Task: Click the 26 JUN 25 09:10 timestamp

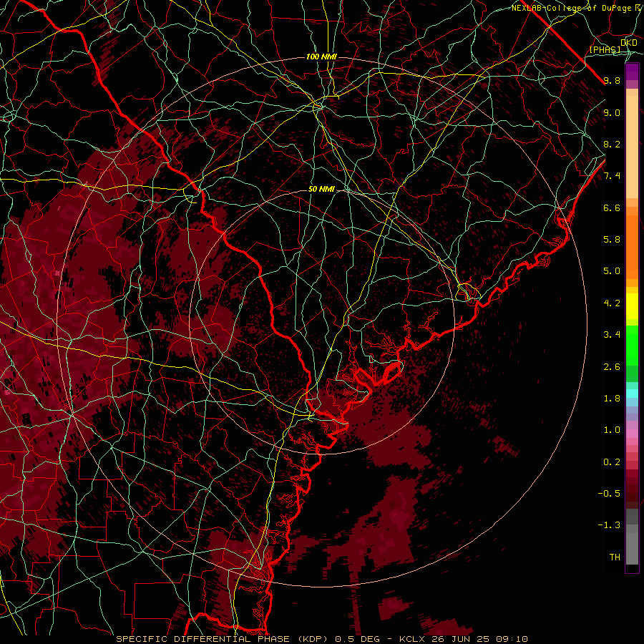Action: (x=479, y=639)
